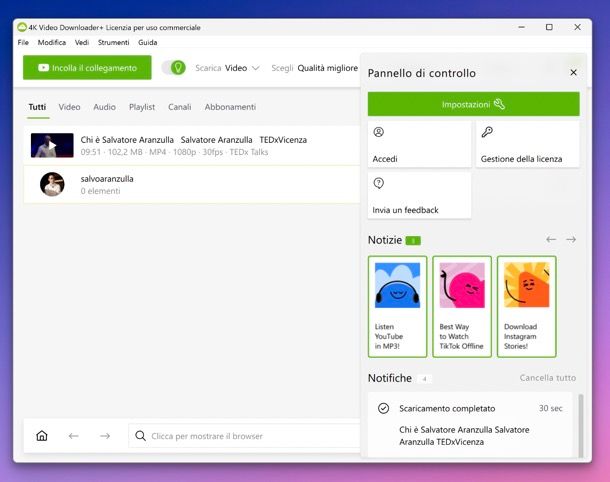Click the Accedi user icon
The image size is (610, 482).
click(379, 132)
